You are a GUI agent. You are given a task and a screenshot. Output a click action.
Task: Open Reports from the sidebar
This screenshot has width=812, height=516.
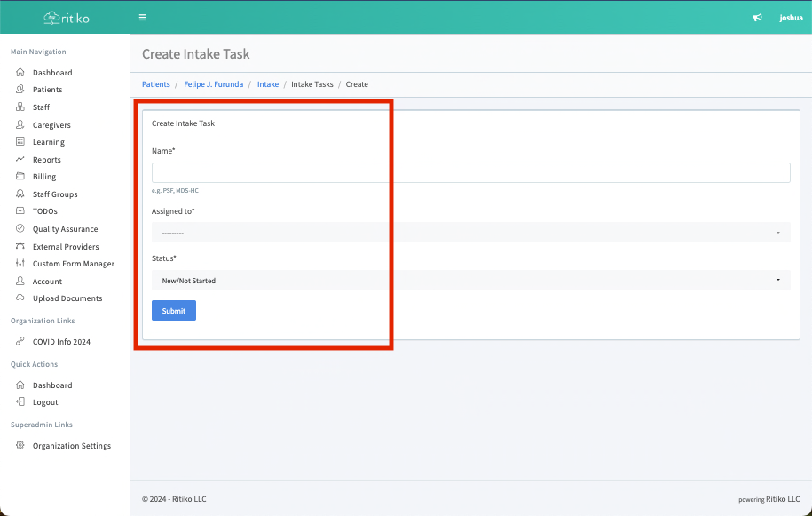point(46,160)
